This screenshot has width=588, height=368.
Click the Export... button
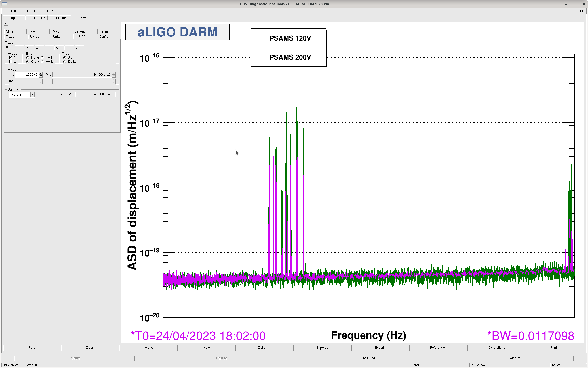click(x=381, y=348)
